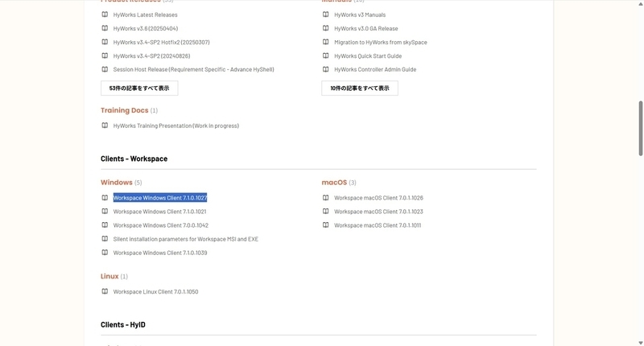644x346 pixels.
Task: Open HyWorks Latest Releases article
Action: [x=146, y=14]
